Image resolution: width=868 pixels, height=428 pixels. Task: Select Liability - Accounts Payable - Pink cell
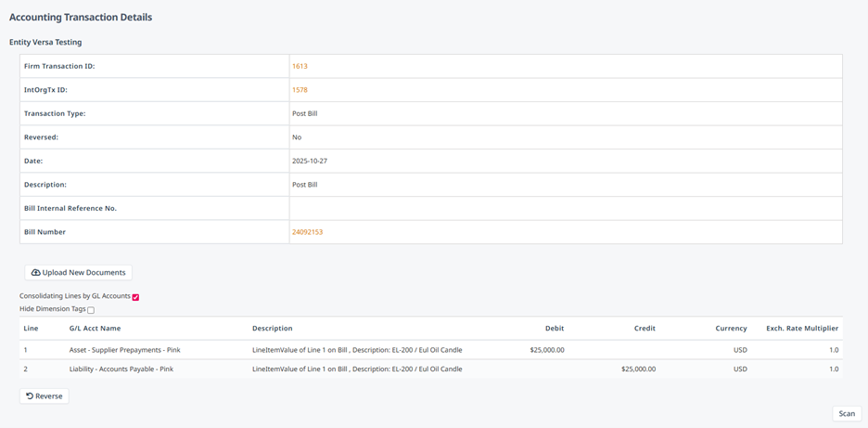point(121,370)
